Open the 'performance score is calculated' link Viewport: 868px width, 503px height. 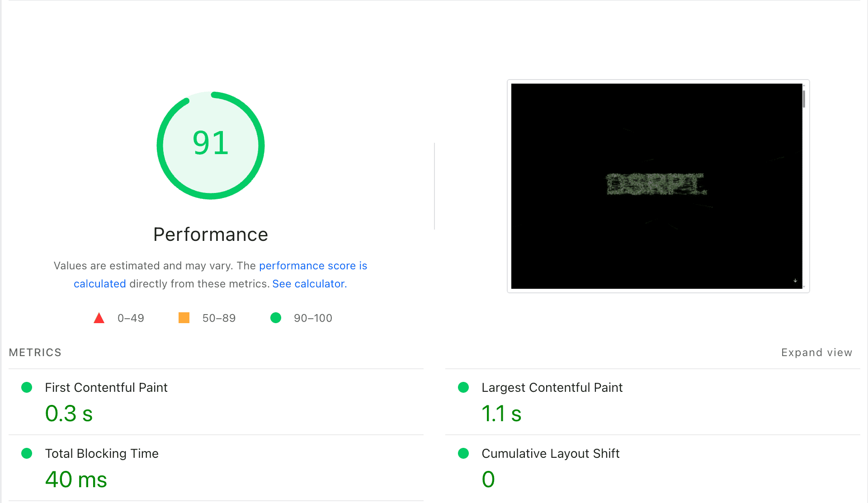313,266
